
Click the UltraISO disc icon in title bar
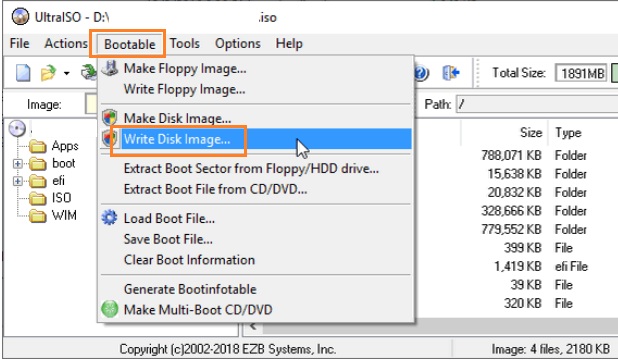pos(20,17)
